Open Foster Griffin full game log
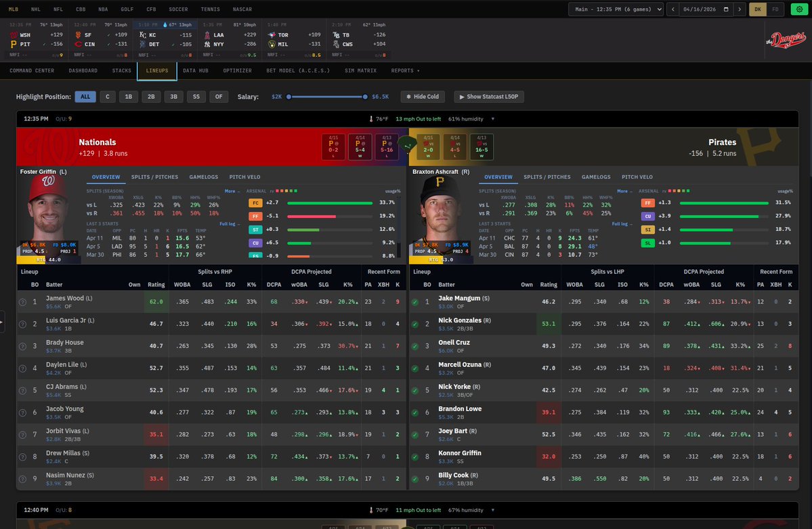 pyautogui.click(x=229, y=224)
